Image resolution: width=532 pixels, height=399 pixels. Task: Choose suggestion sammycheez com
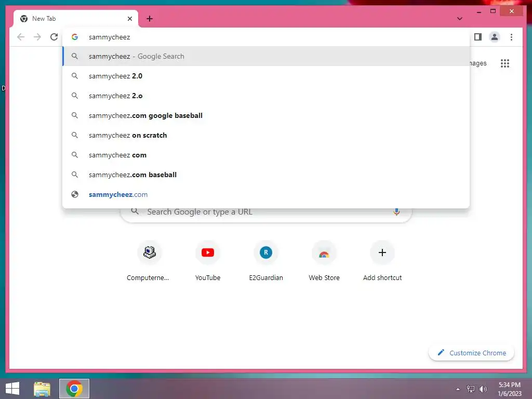point(266,155)
